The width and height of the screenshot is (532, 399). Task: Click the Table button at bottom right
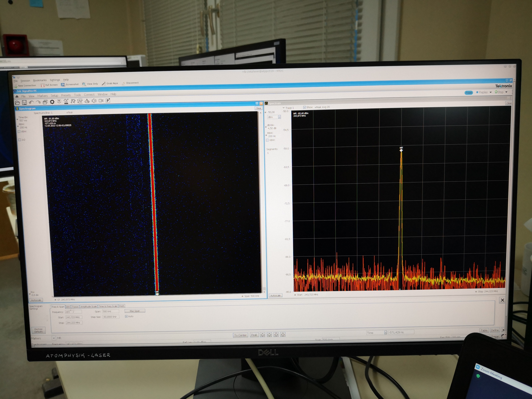484,330
